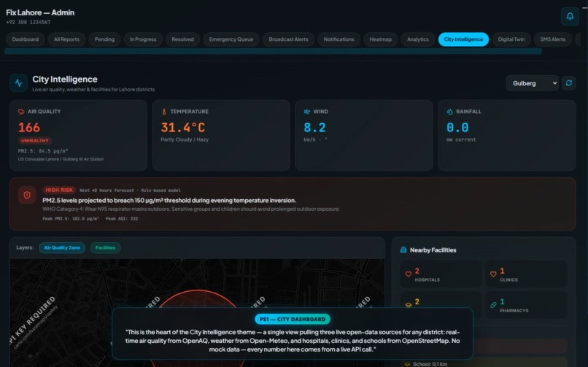Open the Analytics tab

418,39
